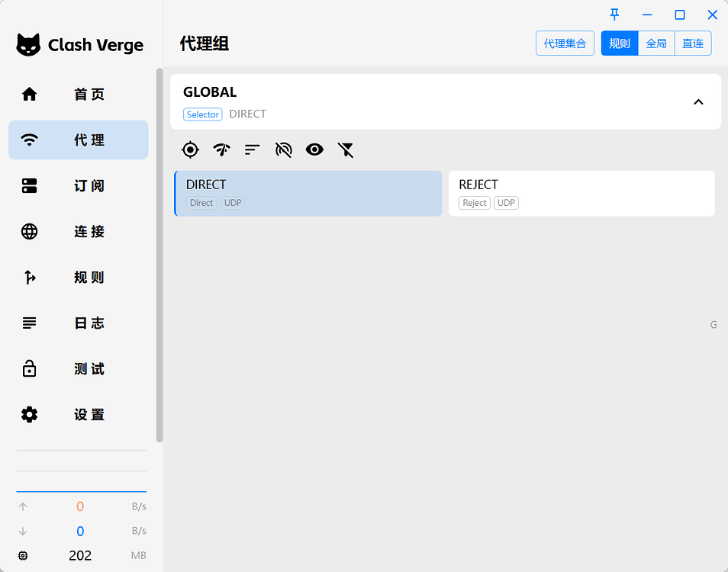Switch to 规则 rule mode

pyautogui.click(x=620, y=43)
